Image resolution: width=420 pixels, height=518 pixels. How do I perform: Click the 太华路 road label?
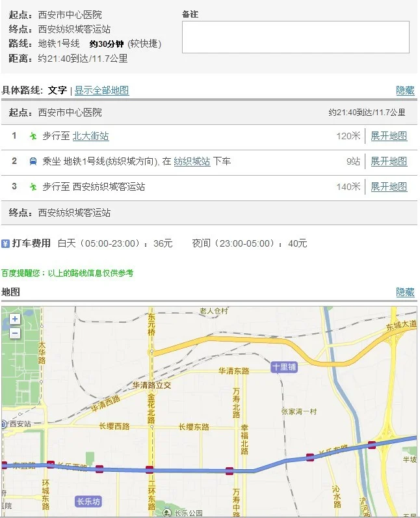[42, 353]
